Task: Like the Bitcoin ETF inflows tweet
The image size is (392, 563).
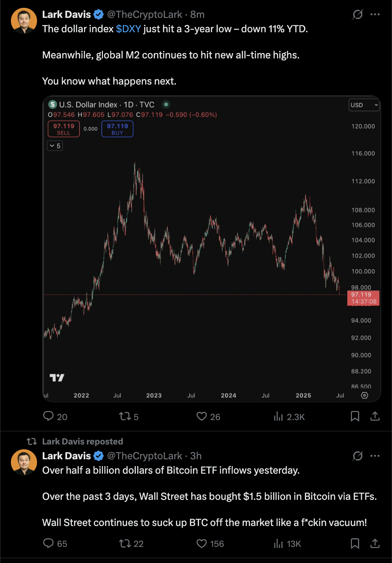Action: [201, 543]
